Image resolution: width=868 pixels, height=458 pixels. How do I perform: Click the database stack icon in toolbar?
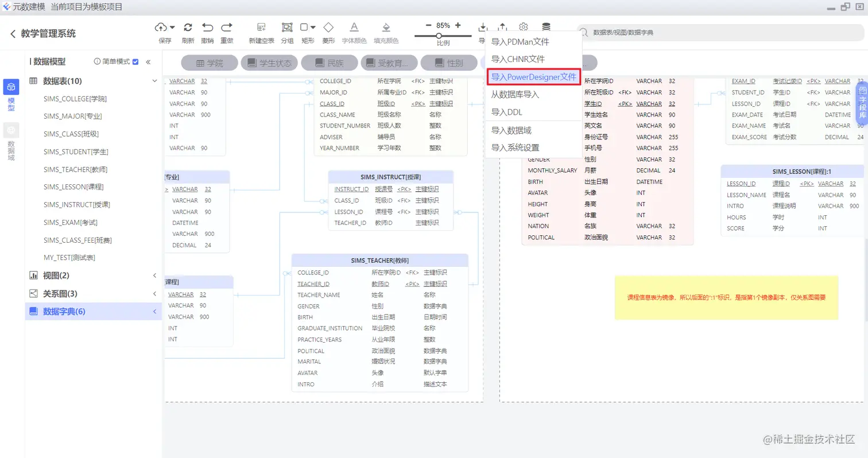(x=546, y=26)
